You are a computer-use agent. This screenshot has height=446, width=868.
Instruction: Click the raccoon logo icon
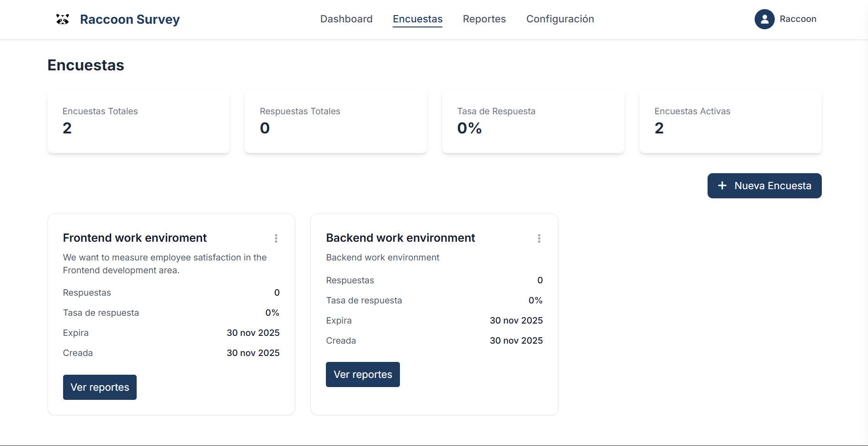[x=63, y=19]
